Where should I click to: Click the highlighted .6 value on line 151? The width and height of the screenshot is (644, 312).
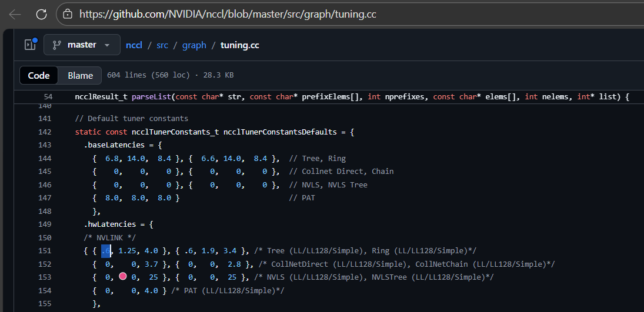(x=106, y=251)
